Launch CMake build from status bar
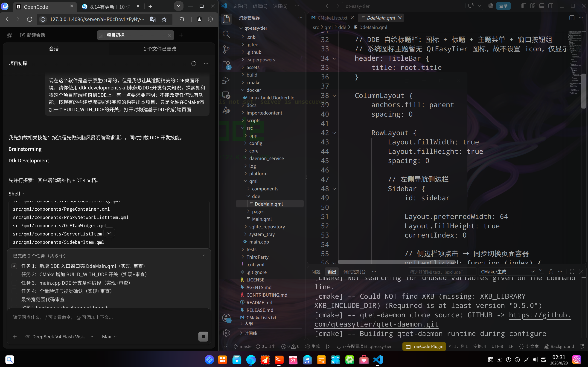 point(313,346)
